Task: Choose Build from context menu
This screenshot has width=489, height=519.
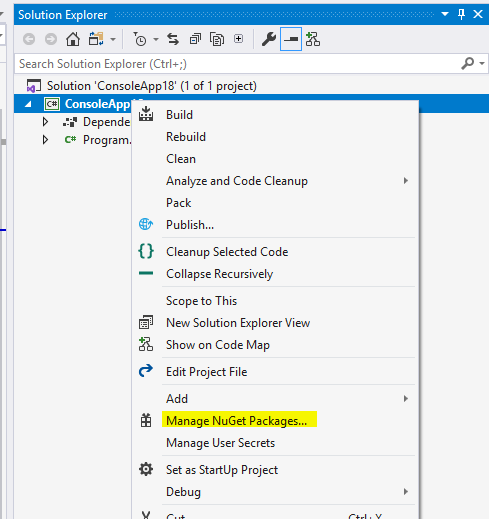Action: [x=179, y=115]
